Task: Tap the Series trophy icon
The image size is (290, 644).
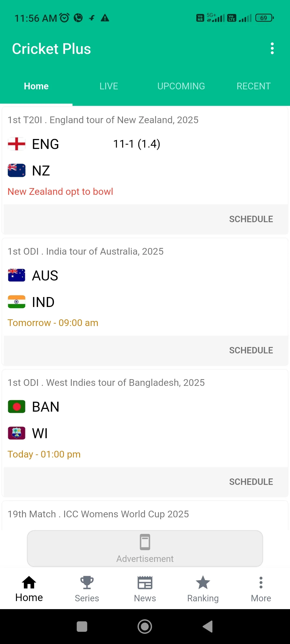Action: point(87,583)
